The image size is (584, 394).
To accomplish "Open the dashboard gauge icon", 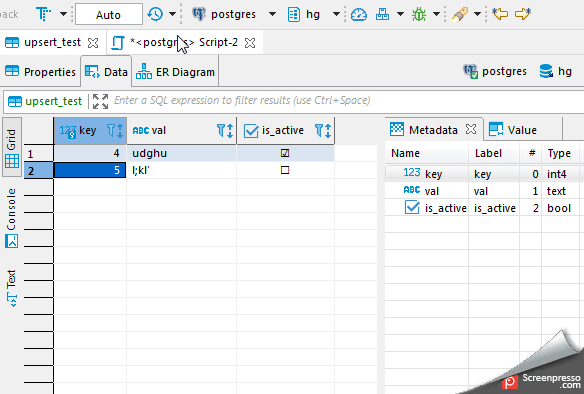I will [359, 15].
